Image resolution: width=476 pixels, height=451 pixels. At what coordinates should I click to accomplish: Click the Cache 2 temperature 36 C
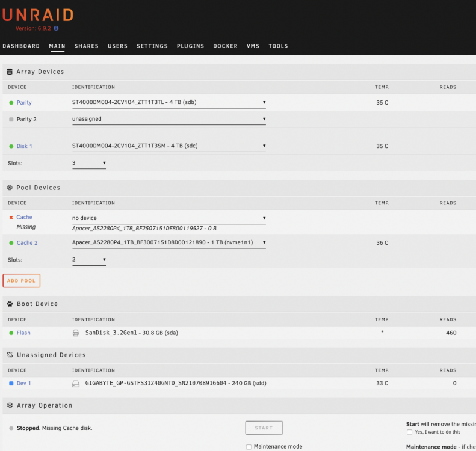point(382,242)
